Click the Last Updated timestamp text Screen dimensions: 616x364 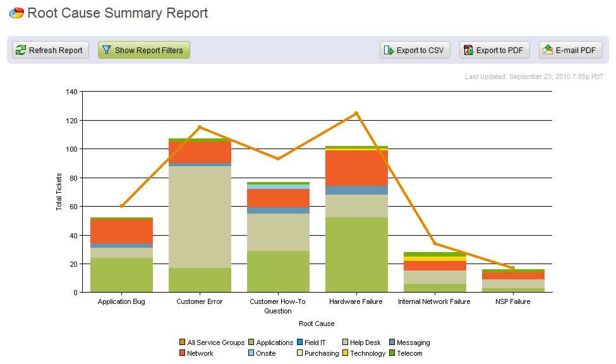point(534,76)
